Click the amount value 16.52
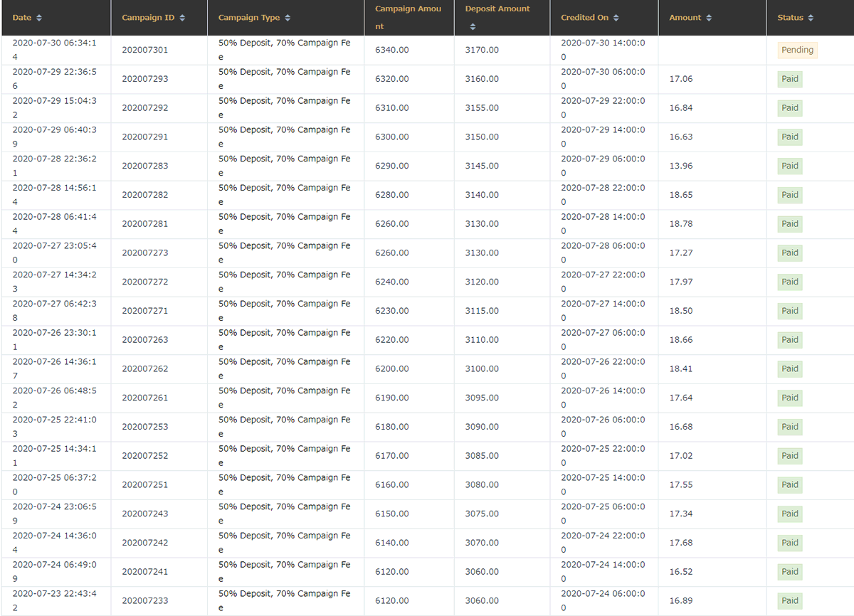The height and width of the screenshot is (616, 854). [681, 572]
